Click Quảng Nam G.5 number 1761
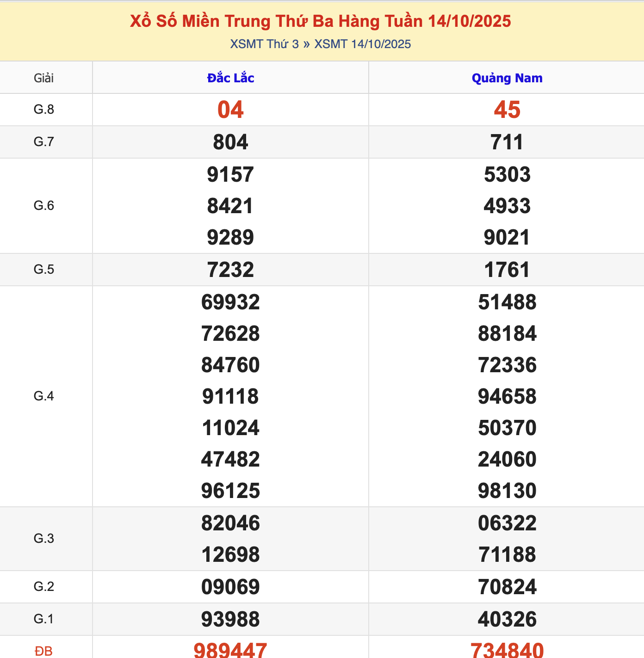 (x=507, y=270)
